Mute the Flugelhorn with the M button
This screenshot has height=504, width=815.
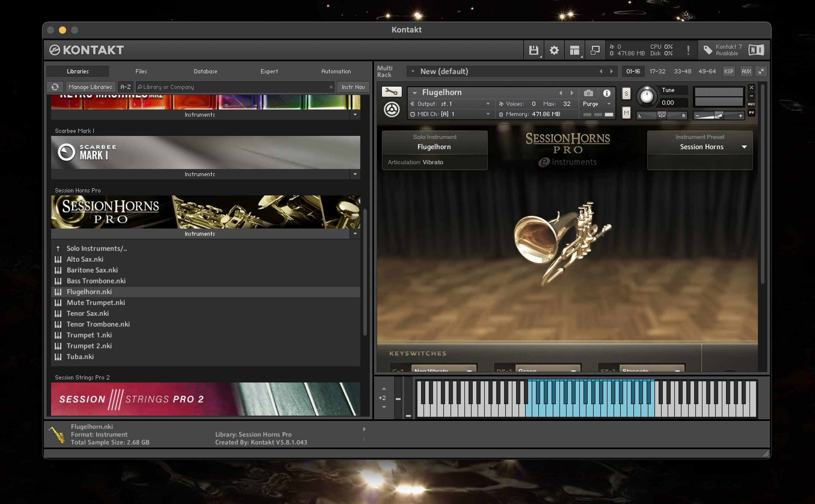626,113
